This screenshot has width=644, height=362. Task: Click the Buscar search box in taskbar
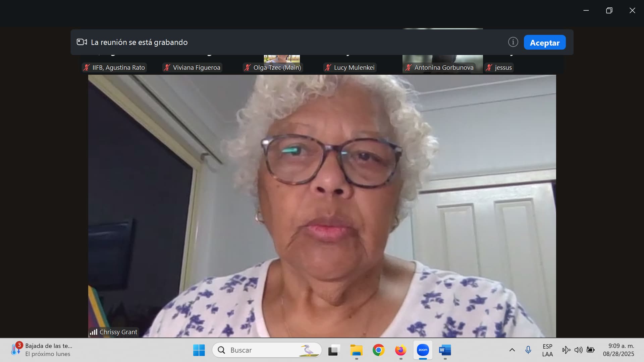point(267,350)
